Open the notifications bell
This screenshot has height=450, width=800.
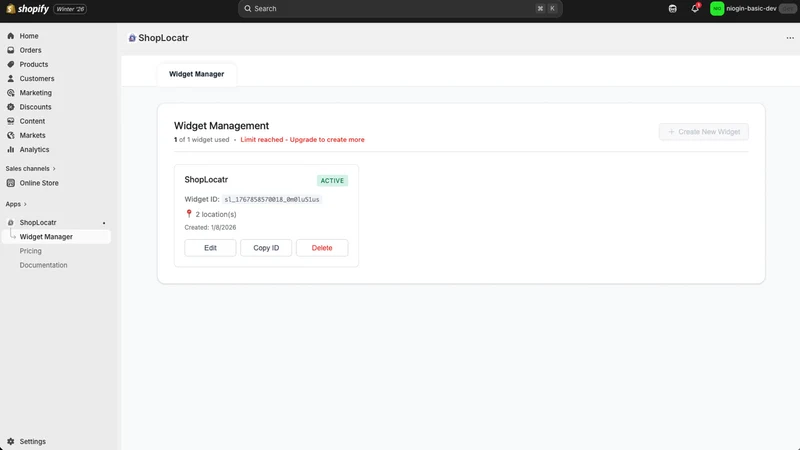coord(695,9)
